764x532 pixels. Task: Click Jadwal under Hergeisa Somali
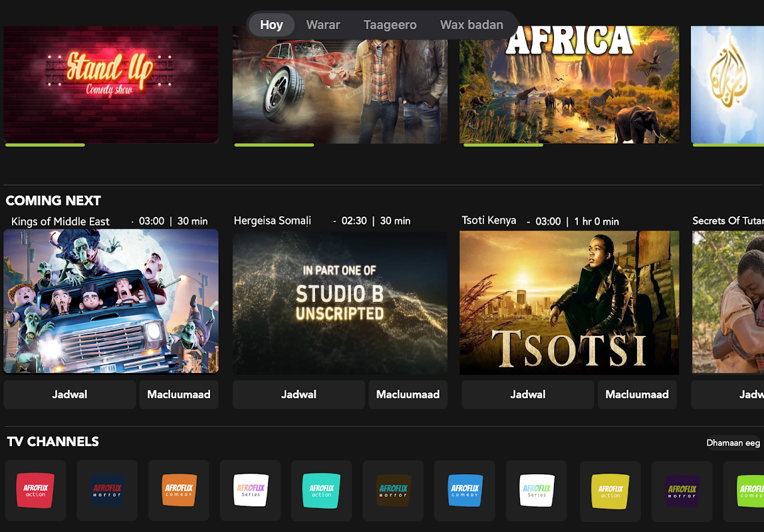[299, 394]
